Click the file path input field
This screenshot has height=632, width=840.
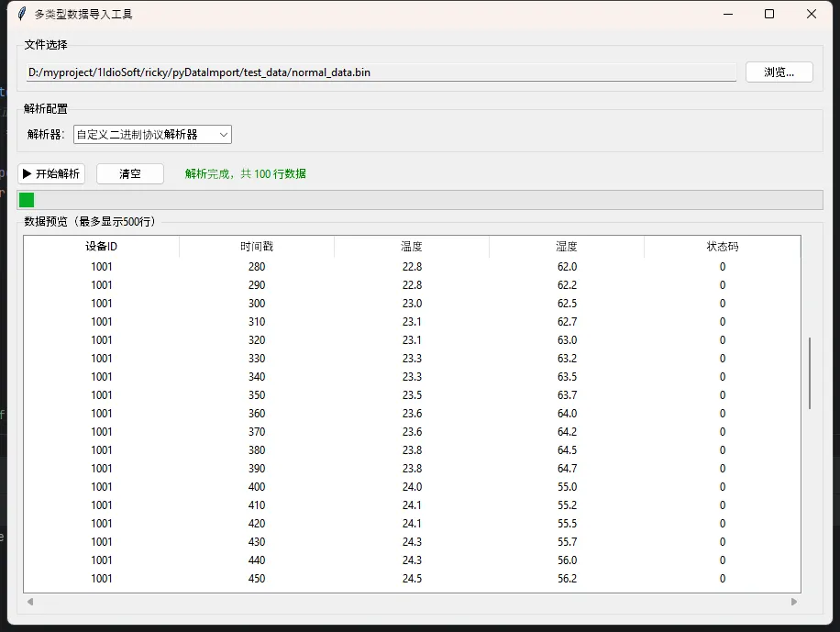(381, 72)
